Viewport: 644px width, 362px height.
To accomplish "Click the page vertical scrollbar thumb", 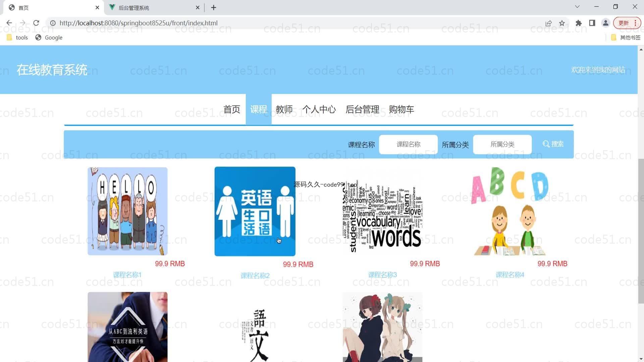I will 641,231.
